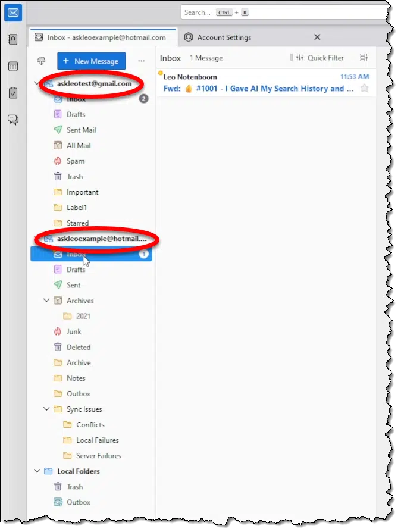The width and height of the screenshot is (401, 532).
Task: Compose with New Message button
Action: click(92, 61)
